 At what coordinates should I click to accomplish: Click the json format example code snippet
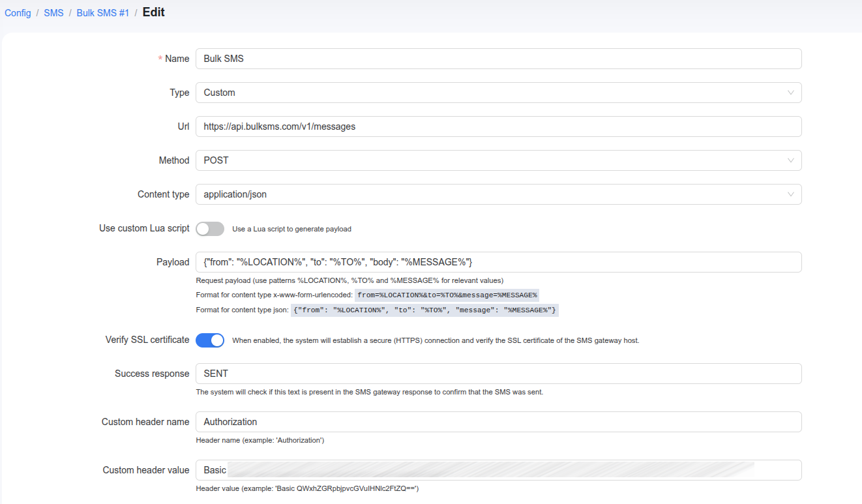click(424, 310)
